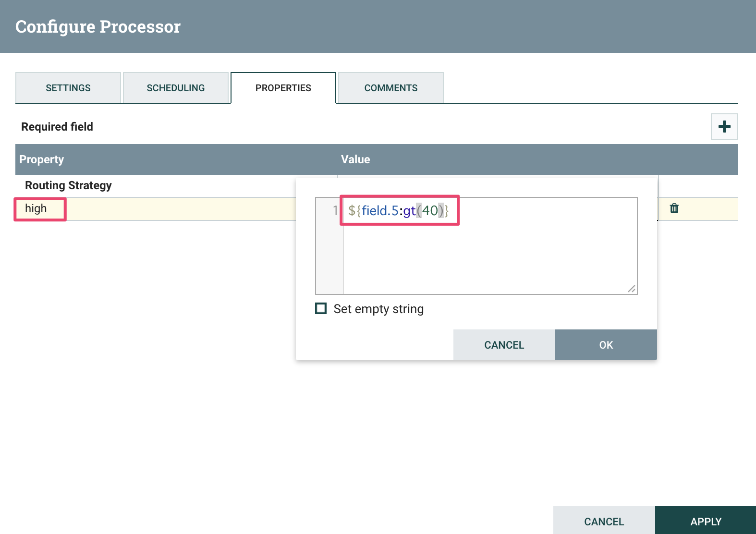The image size is (756, 534).
Task: Enable the Set empty string checkbox
Action: (x=321, y=308)
